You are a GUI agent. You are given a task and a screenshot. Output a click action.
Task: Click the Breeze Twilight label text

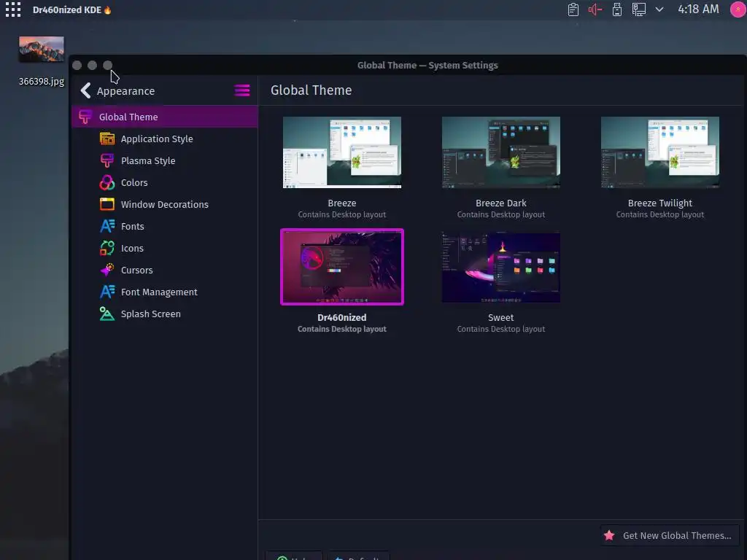[x=659, y=203]
